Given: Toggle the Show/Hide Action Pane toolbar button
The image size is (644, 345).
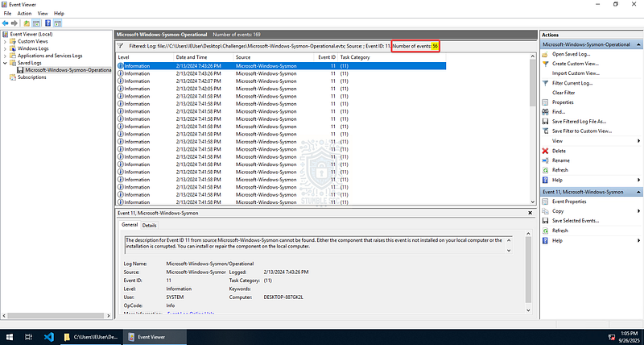Looking at the screenshot, I should pyautogui.click(x=57, y=23).
